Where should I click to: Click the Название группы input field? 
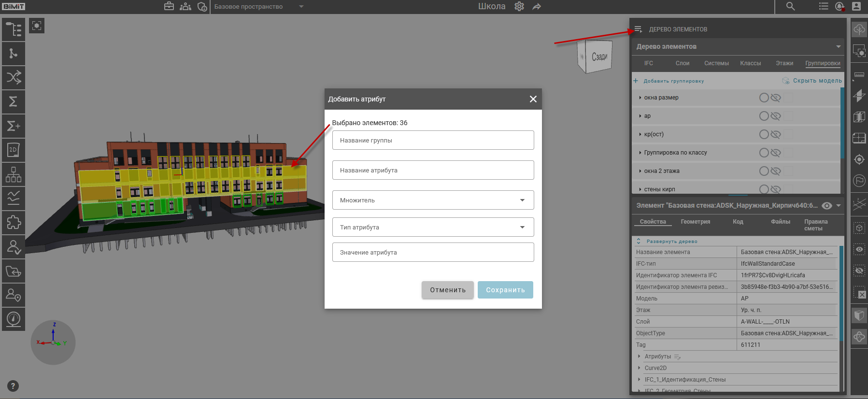coord(433,140)
